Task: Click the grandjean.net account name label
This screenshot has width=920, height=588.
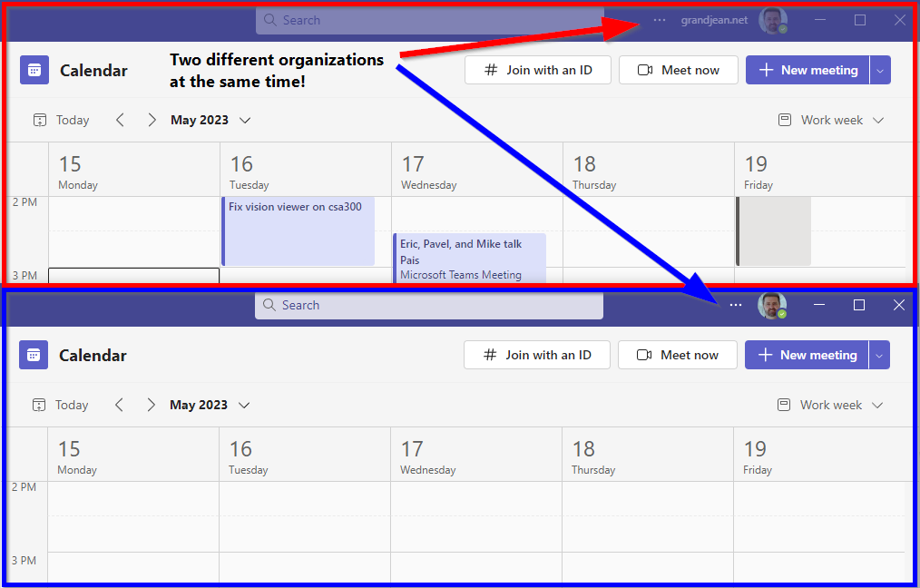Action: point(714,19)
